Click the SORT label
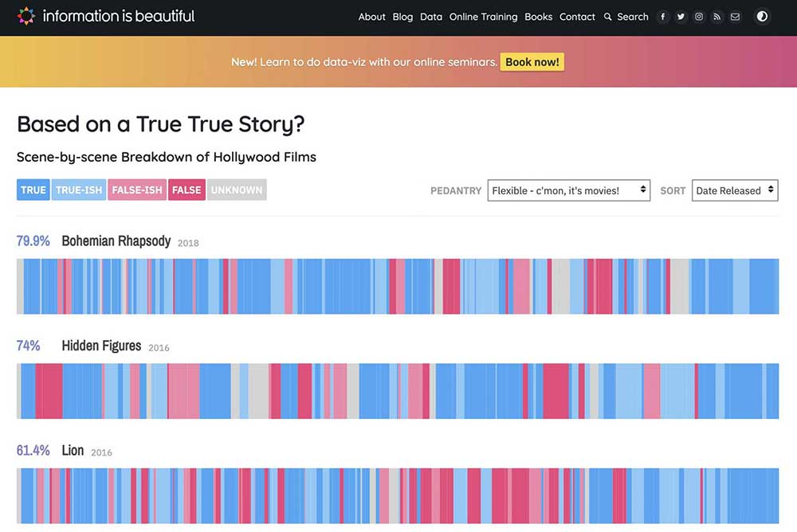The width and height of the screenshot is (797, 532). (673, 191)
